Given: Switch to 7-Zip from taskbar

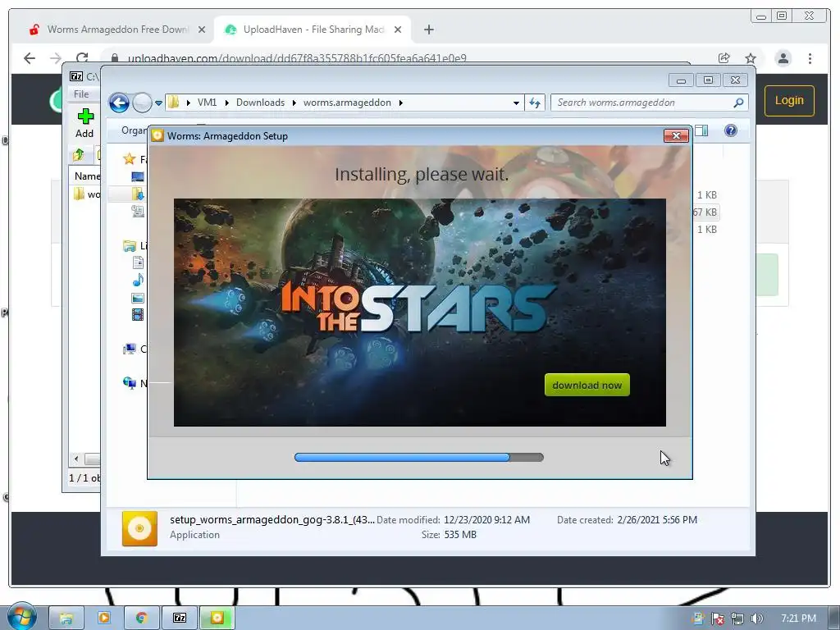Looking at the screenshot, I should pyautogui.click(x=180, y=619).
